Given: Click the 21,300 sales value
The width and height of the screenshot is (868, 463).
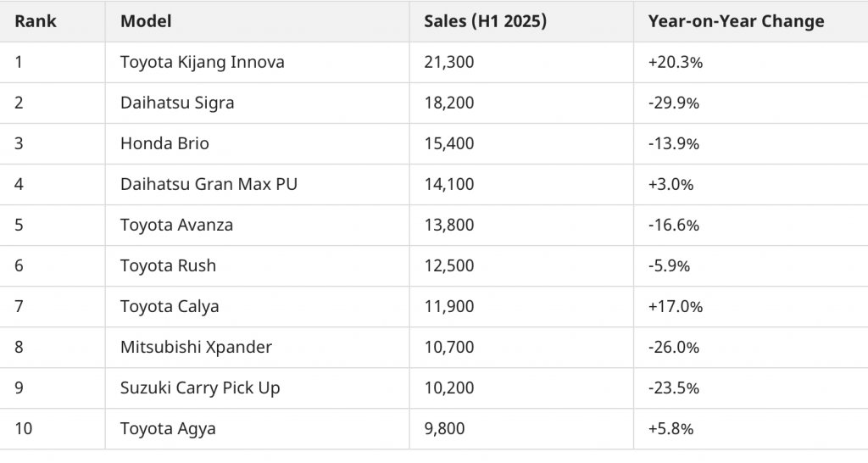Looking at the screenshot, I should click(x=449, y=62).
